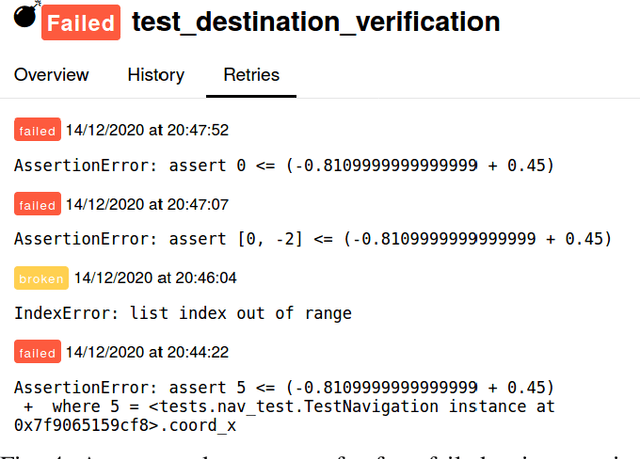The width and height of the screenshot is (640, 459).
Task: Open the retry dated 14/12/2020 at 20:47:07
Action: 147,205
